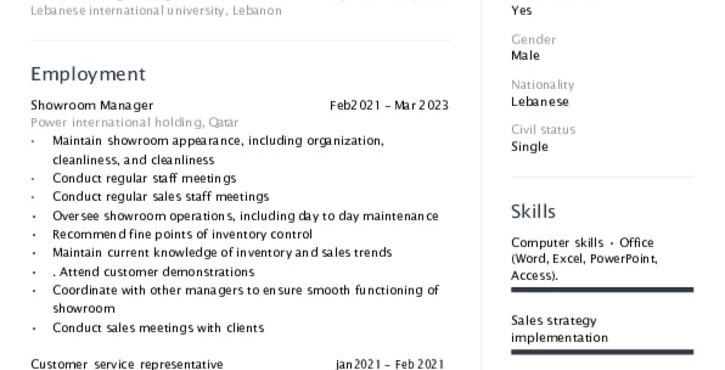The width and height of the screenshot is (725, 370).
Task: Select the Gender label in sidebar
Action: click(534, 40)
